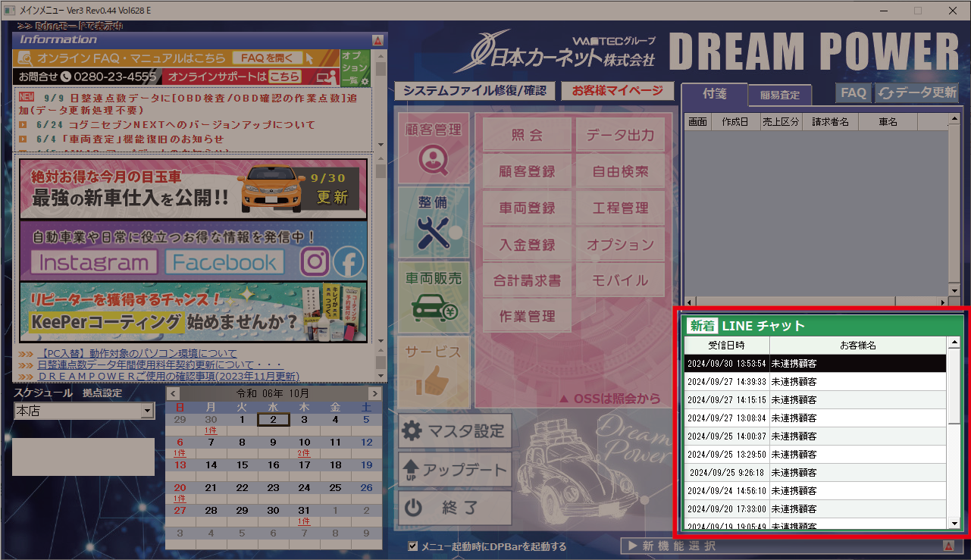Viewport: 971px width, 560px height.
Task: Click Instagram text label in banner
Action: coord(95,262)
